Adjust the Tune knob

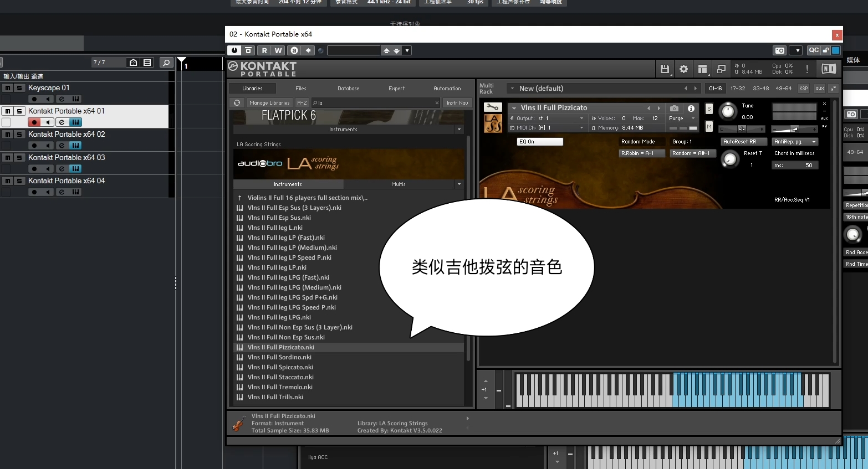tap(728, 111)
